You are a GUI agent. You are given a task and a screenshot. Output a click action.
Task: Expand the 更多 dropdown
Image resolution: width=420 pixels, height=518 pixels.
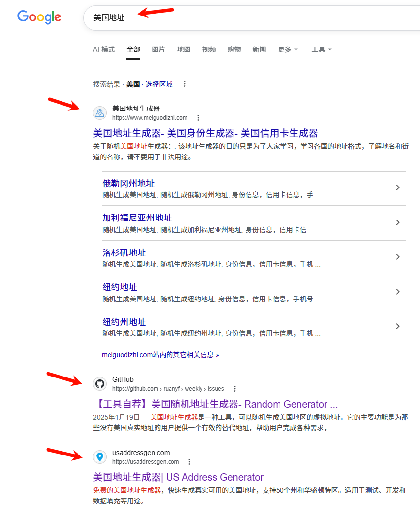288,49
